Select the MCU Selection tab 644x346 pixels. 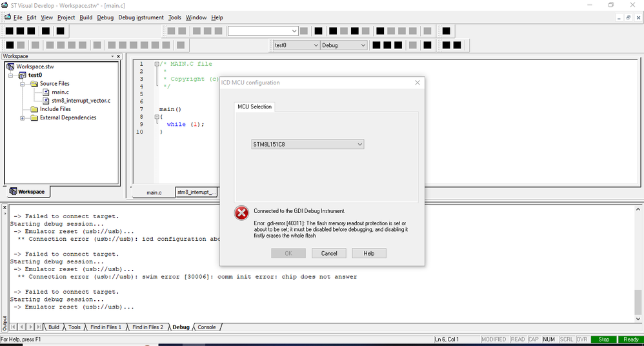tap(255, 107)
